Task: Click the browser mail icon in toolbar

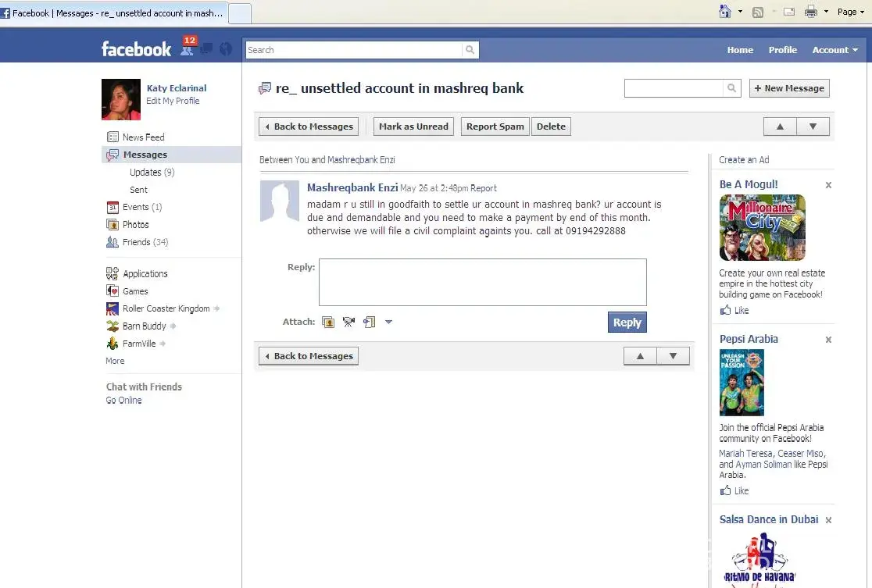Action: pyautogui.click(x=789, y=12)
